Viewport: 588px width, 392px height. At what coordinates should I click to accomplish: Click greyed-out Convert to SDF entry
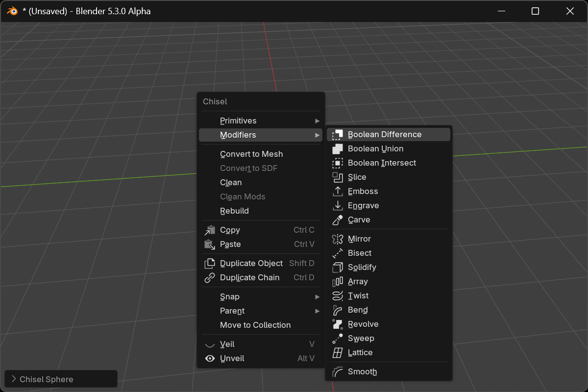click(261, 169)
